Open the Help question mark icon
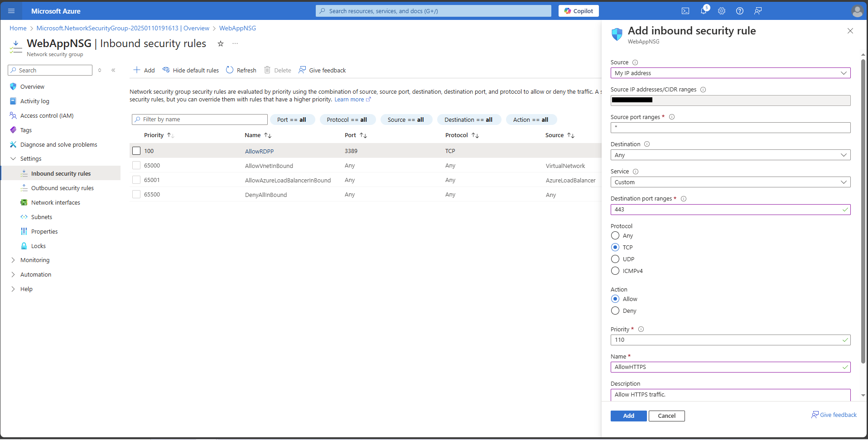 point(740,11)
